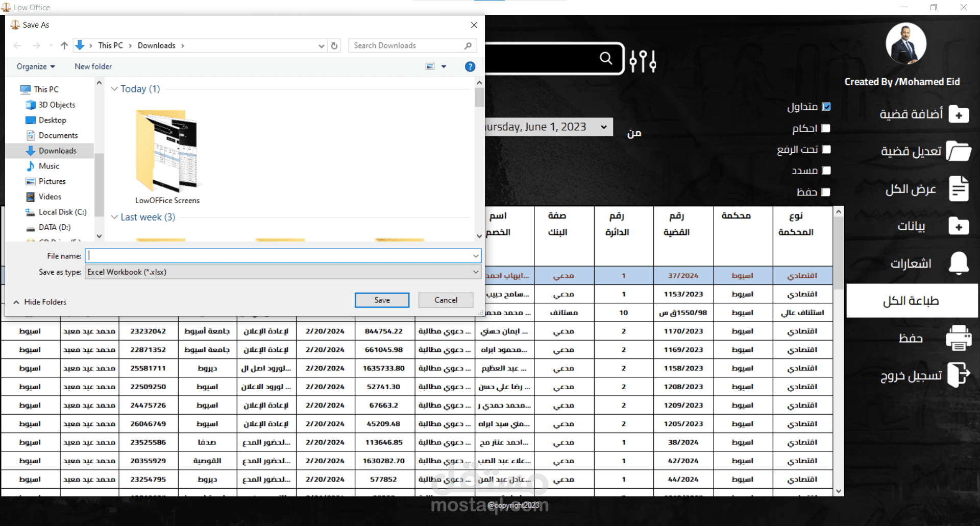Check the حفظ filter checkbox
The image size is (980, 526).
[826, 192]
